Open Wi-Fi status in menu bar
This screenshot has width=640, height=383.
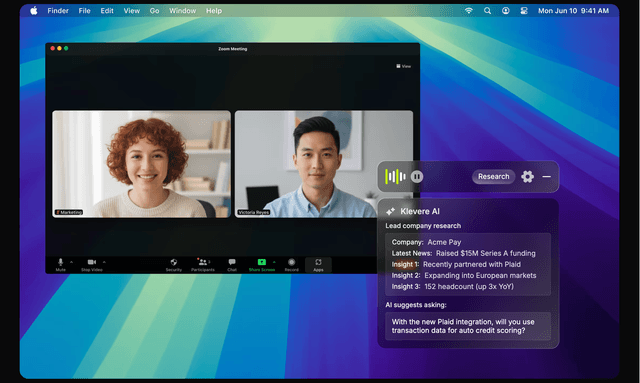469,11
